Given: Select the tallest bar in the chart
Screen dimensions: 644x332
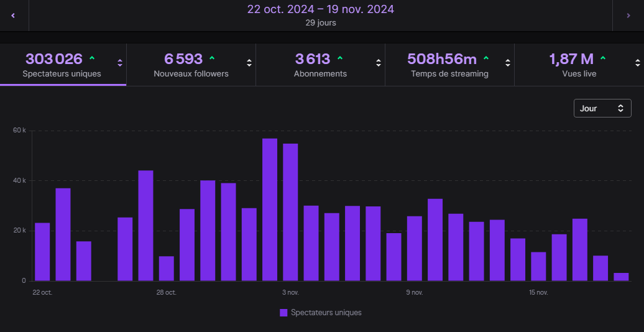Looking at the screenshot, I should pos(269,210).
